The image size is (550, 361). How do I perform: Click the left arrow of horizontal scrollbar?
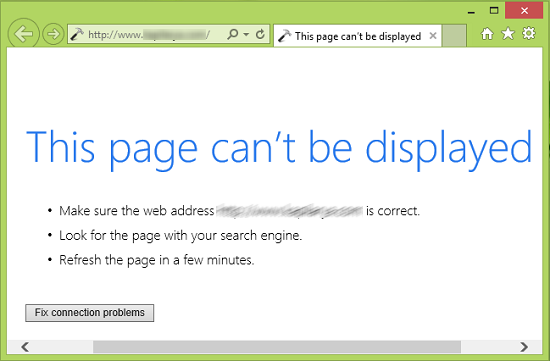pos(25,347)
